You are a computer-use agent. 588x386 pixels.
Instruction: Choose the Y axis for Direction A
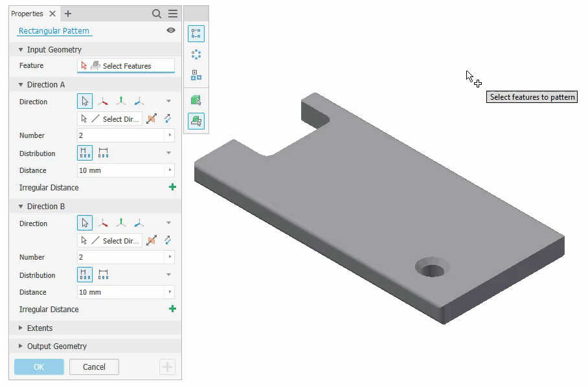click(120, 101)
